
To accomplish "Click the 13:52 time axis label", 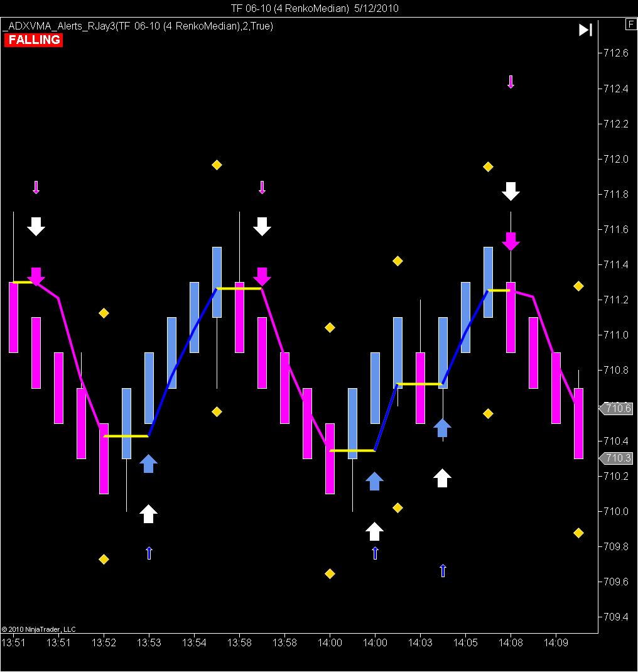I will point(104,643).
